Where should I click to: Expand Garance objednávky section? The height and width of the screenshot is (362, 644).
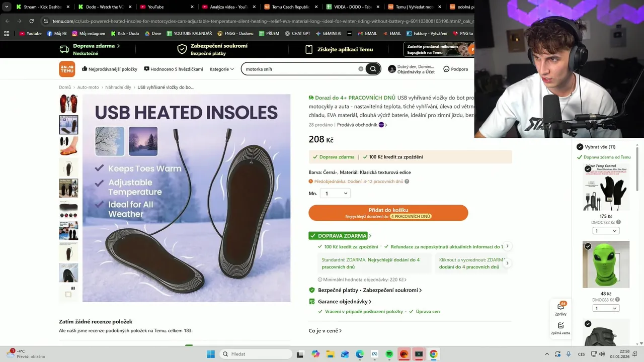coord(345,302)
